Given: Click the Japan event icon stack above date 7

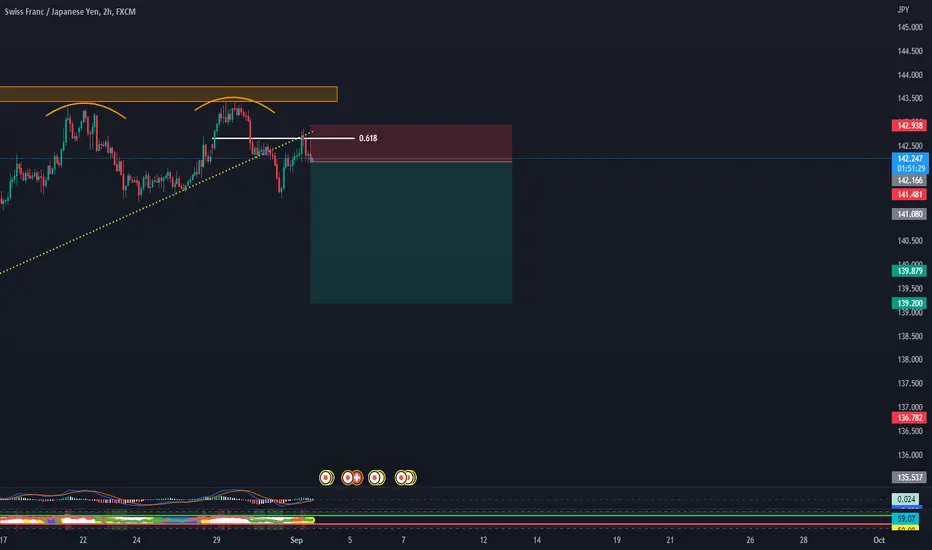Looking at the screenshot, I should tap(406, 477).
